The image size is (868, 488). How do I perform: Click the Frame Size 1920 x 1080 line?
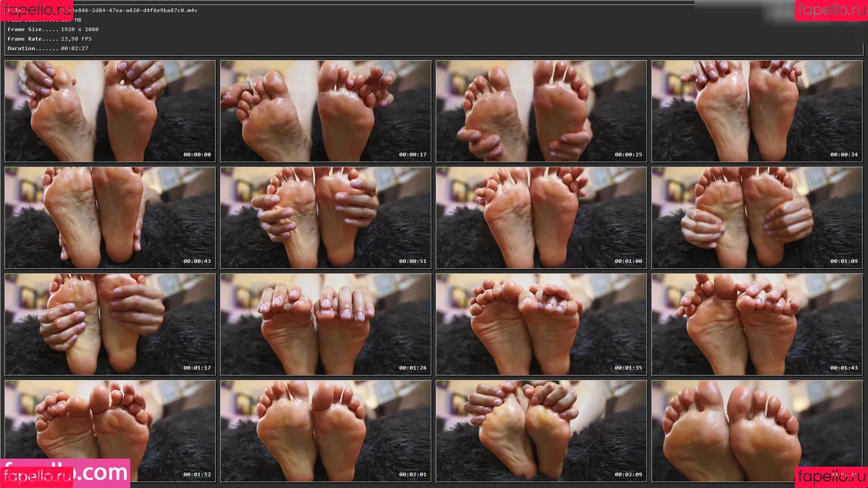[x=53, y=29]
